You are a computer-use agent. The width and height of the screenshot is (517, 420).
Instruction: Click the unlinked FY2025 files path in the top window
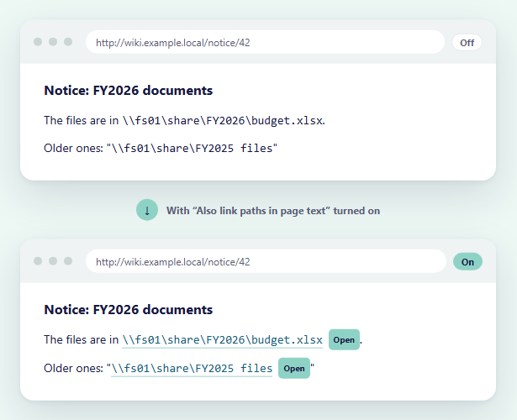pyautogui.click(x=192, y=148)
